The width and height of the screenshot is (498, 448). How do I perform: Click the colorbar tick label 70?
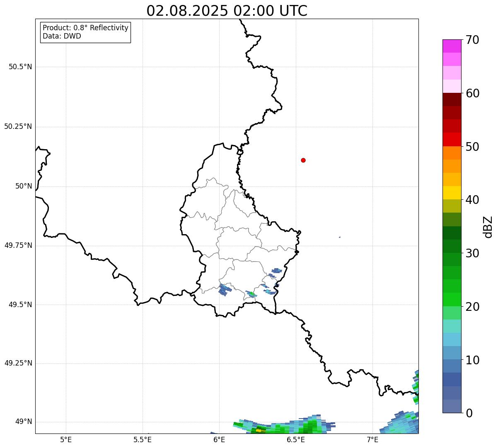pos(472,40)
